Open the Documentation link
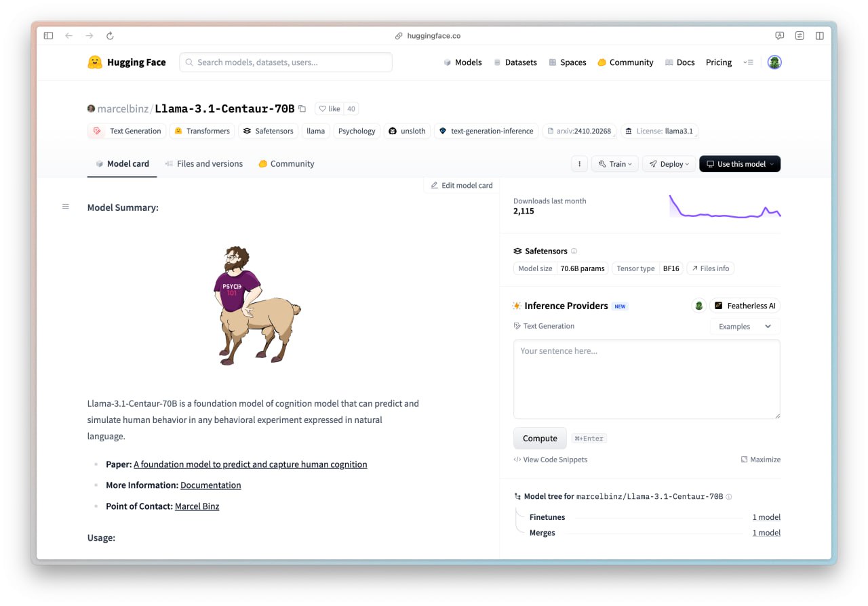Viewport: 868px width, 606px height. click(210, 485)
